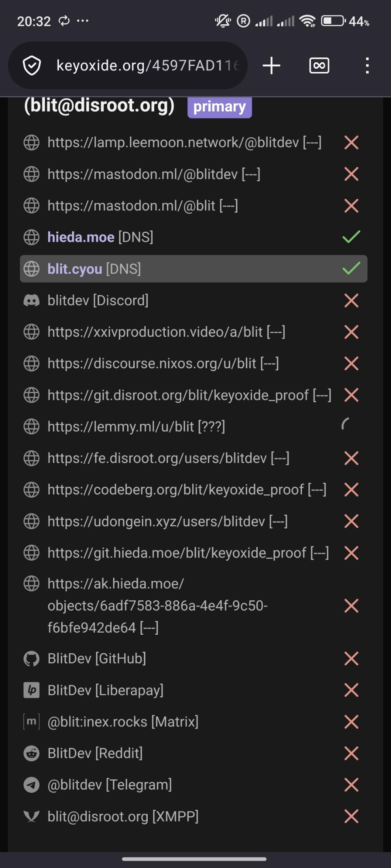Open private tabs mask icon

coord(319,65)
